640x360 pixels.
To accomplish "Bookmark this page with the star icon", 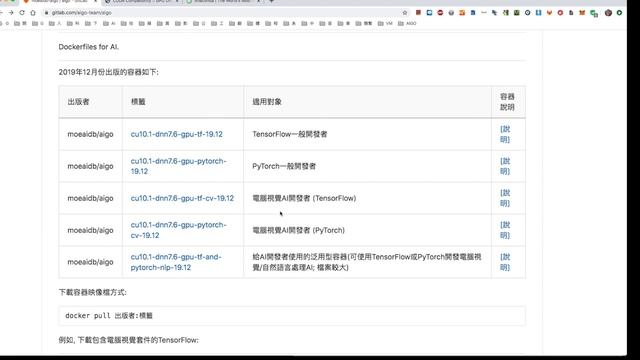I will [405, 13].
